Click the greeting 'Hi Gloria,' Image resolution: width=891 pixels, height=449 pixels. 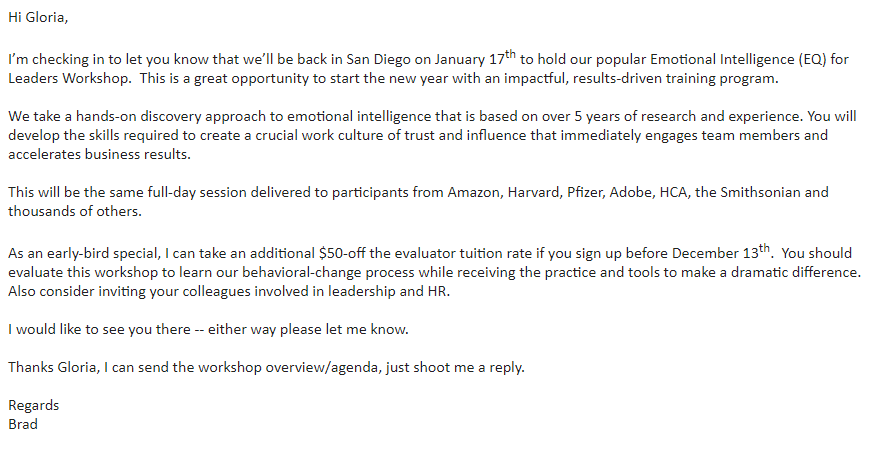coord(38,18)
